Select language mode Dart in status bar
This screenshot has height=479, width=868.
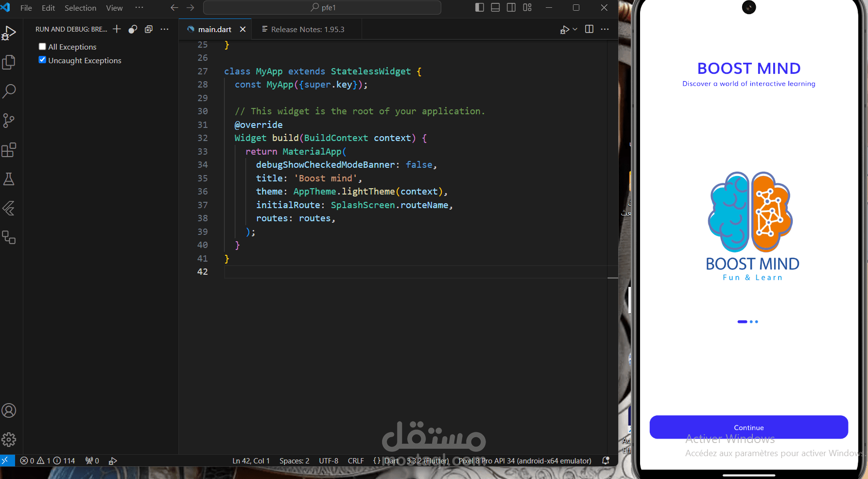click(391, 461)
